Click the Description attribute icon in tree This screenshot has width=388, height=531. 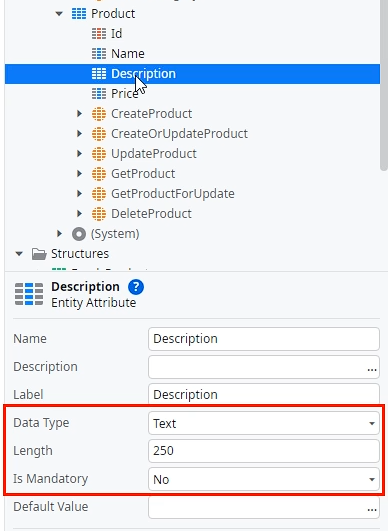tap(99, 74)
